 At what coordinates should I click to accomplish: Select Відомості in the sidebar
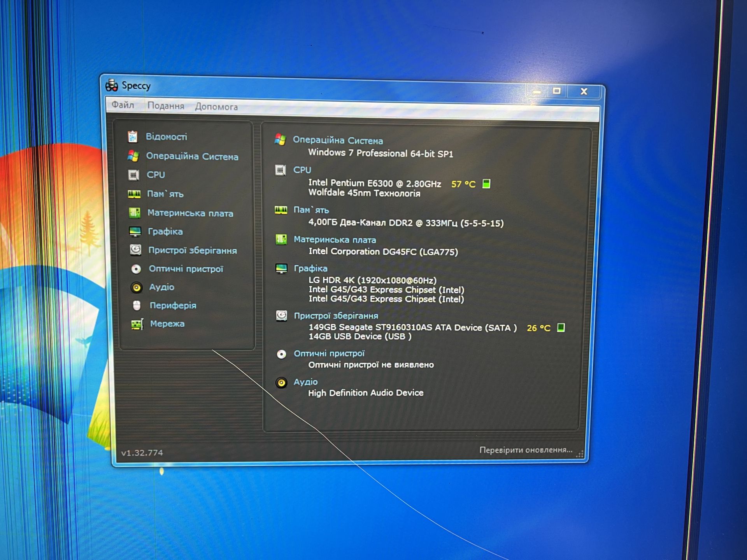pyautogui.click(x=167, y=137)
